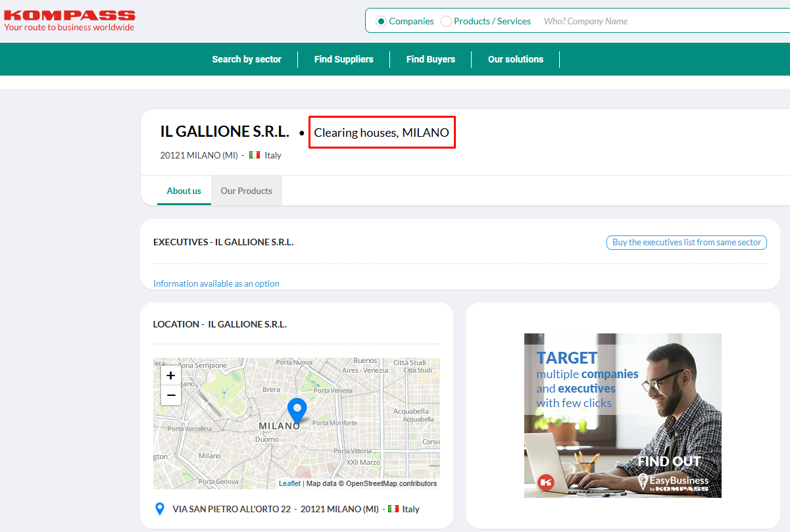Click the Clearing houses, MILANO heading text
This screenshot has width=790, height=532.
pyautogui.click(x=382, y=133)
